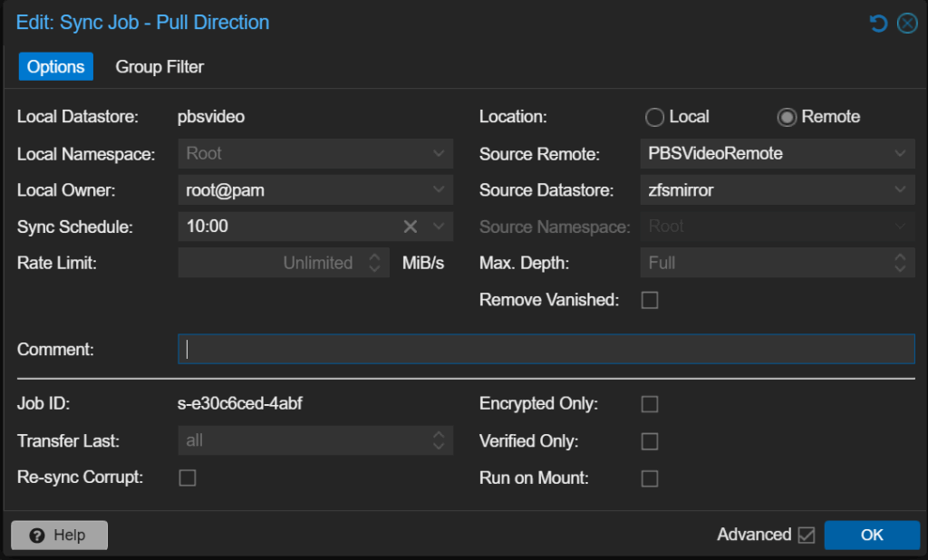Clear the Sync Schedule value with X icon

tap(411, 227)
